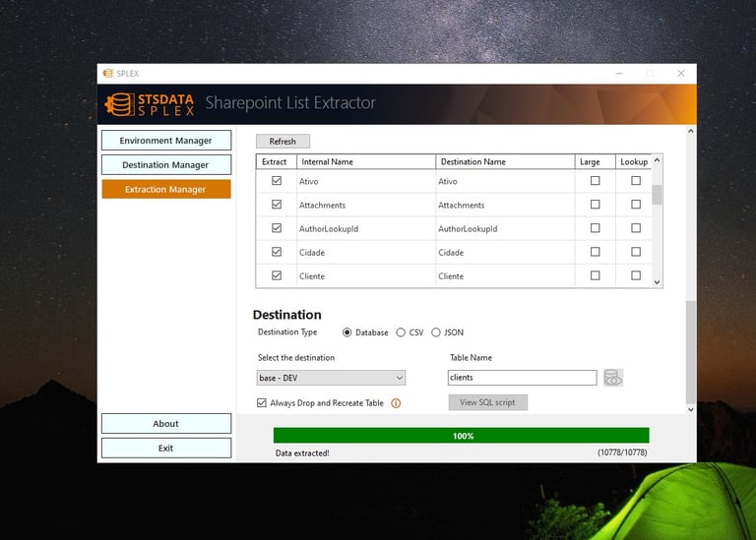
Task: Click Attachments internal name cell
Action: 366,205
